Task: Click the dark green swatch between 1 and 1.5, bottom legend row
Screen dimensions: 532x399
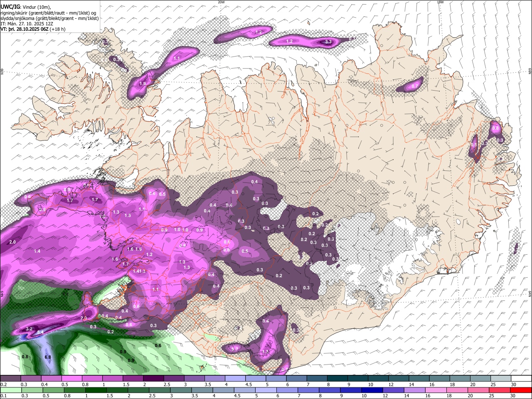Action: [96, 390]
